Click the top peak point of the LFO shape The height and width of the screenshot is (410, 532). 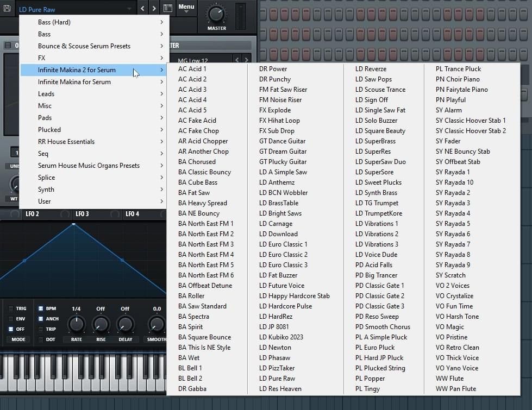click(74, 224)
